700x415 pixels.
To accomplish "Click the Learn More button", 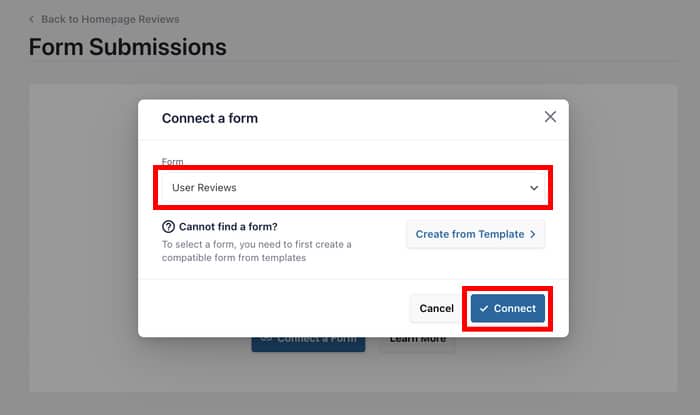I will click(417, 340).
